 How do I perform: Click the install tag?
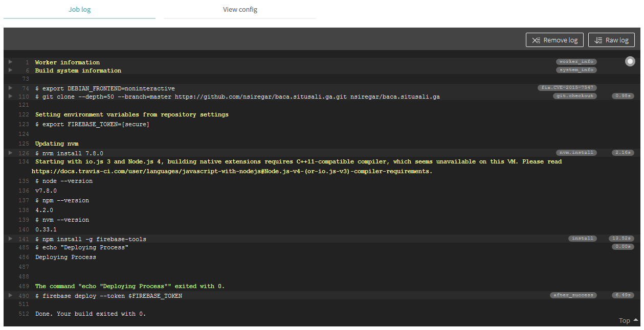[x=583, y=239]
